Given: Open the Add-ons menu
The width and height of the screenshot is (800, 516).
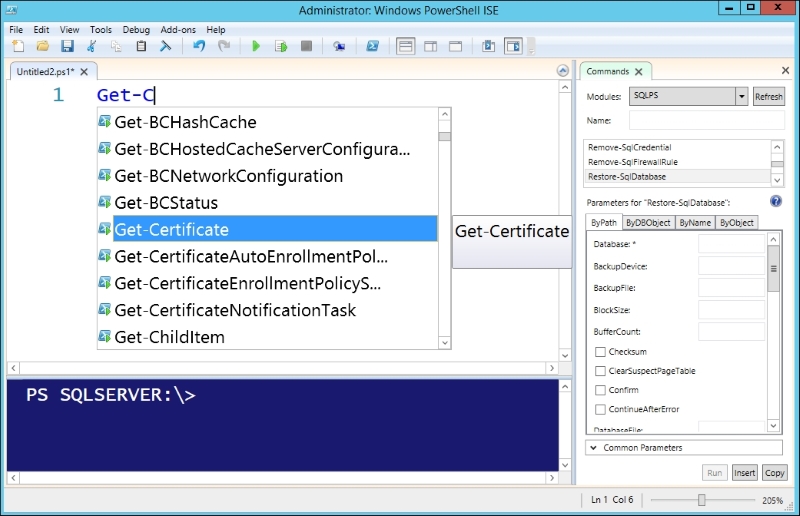Looking at the screenshot, I should (178, 30).
